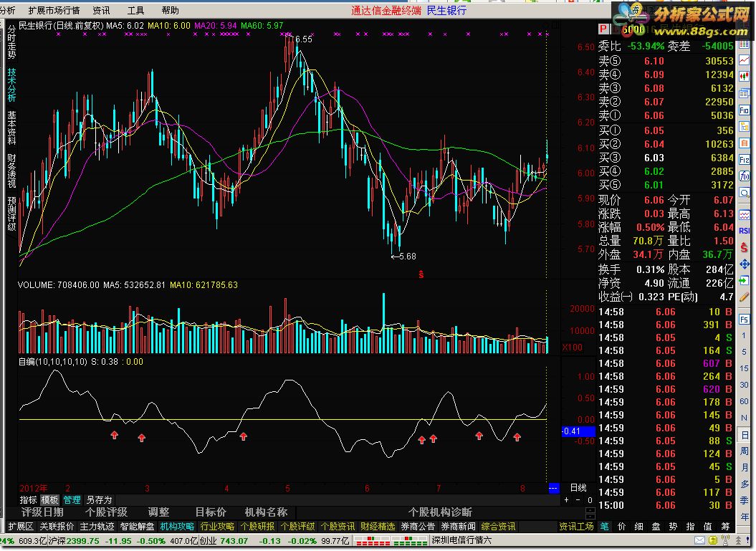Select the 60-minute period button
Image resolution: width=756 pixels, height=551 pixels.
[745, 401]
